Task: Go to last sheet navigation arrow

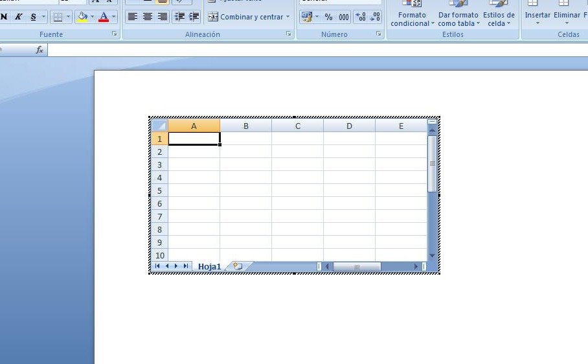Action: (x=186, y=266)
